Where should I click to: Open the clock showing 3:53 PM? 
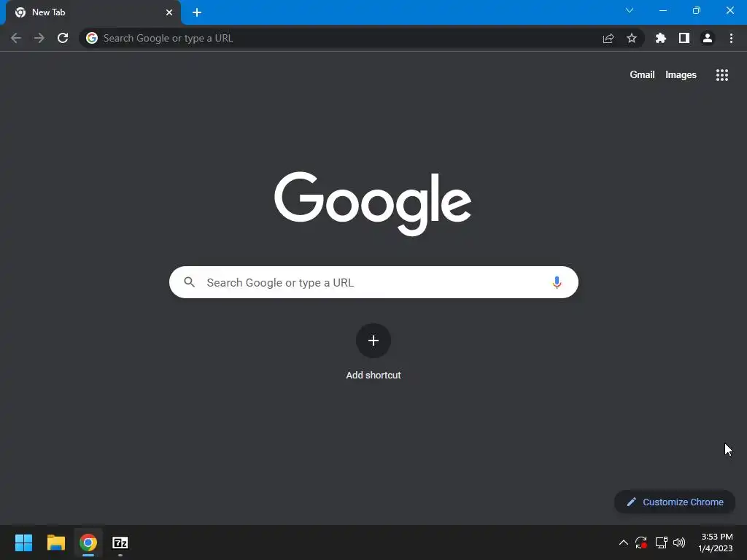[716, 542]
